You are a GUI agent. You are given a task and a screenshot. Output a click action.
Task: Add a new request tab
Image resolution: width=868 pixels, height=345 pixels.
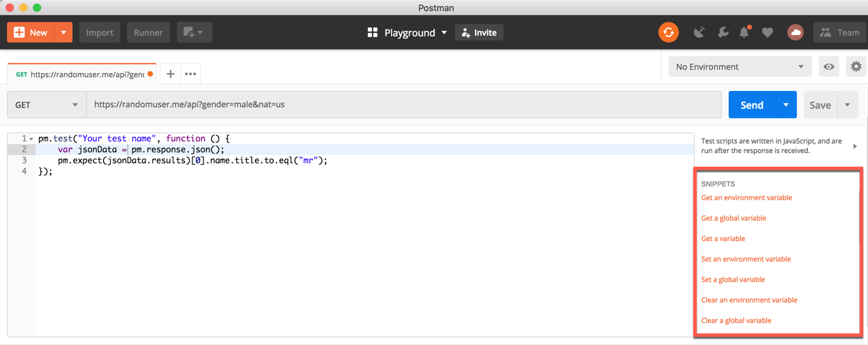[171, 74]
